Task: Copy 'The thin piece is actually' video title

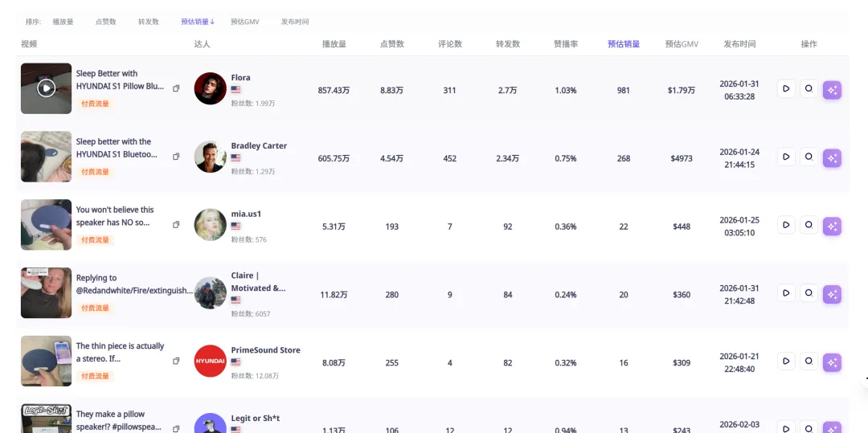Action: pos(176,362)
